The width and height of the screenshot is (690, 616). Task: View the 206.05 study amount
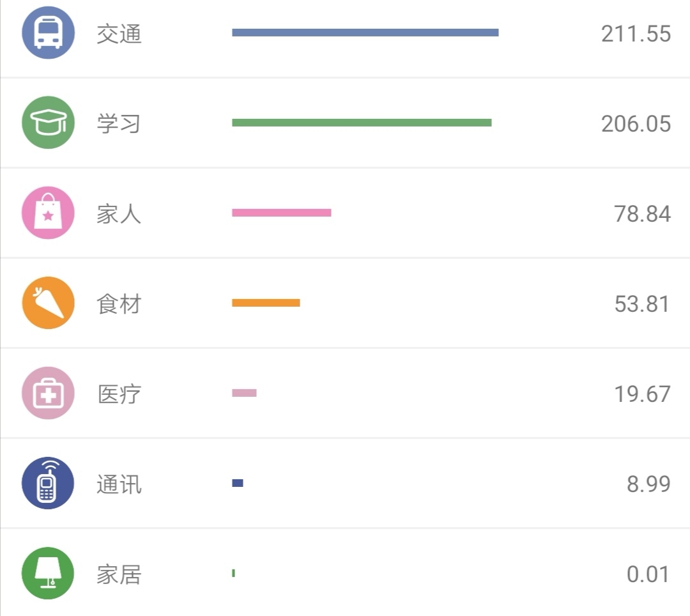(x=636, y=123)
